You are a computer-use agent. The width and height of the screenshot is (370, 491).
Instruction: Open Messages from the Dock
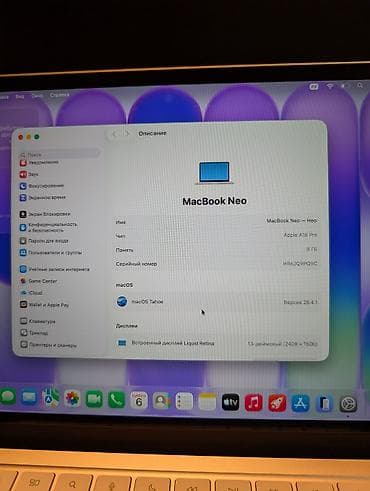coord(7,397)
